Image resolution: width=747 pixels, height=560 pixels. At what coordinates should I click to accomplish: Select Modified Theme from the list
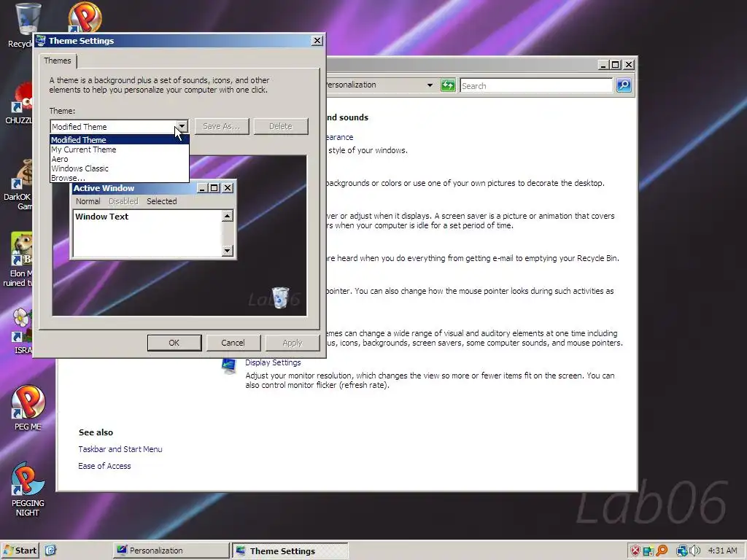point(120,140)
